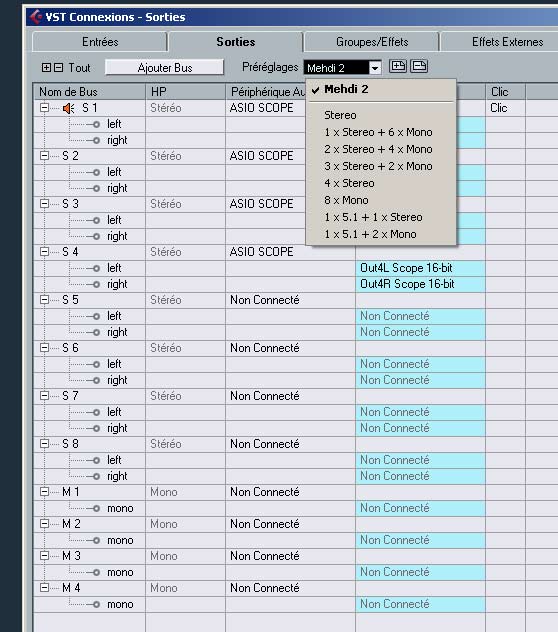Click the speaker icon on bus S 1

click(69, 108)
